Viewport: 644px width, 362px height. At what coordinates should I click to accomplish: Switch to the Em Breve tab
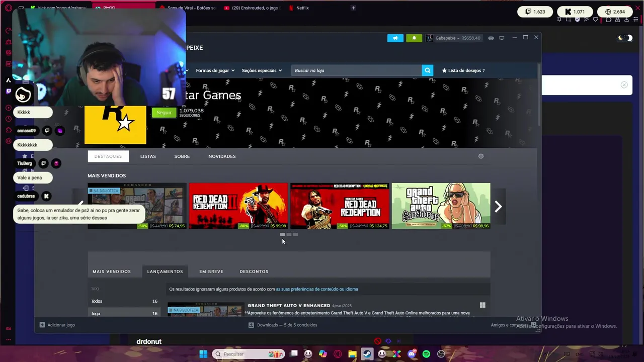(x=211, y=271)
